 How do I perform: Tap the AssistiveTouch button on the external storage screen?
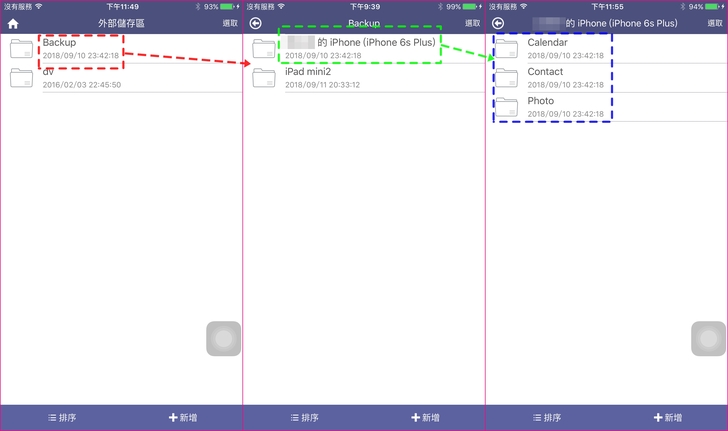pos(224,339)
